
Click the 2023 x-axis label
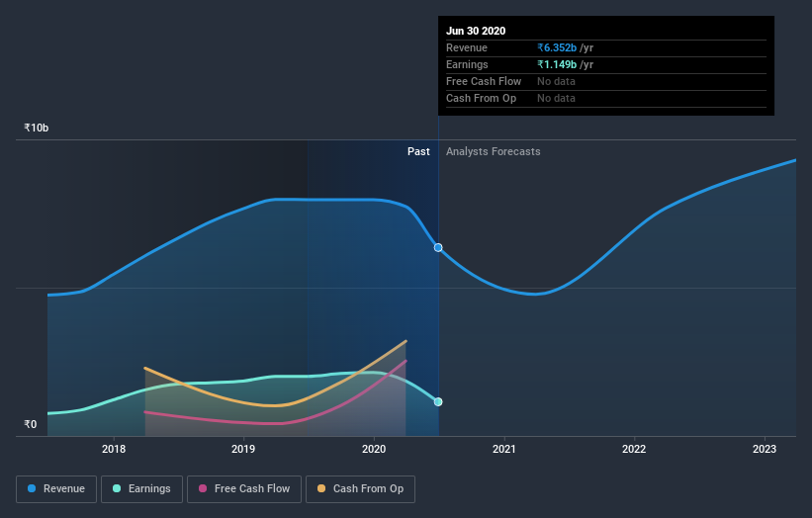(x=765, y=449)
